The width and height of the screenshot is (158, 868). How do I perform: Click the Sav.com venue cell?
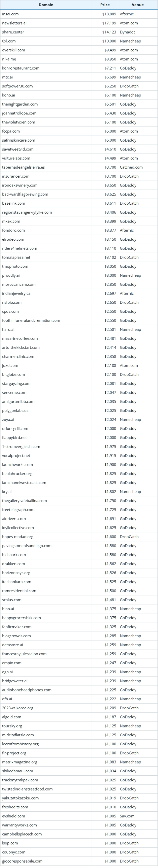[127, 816]
